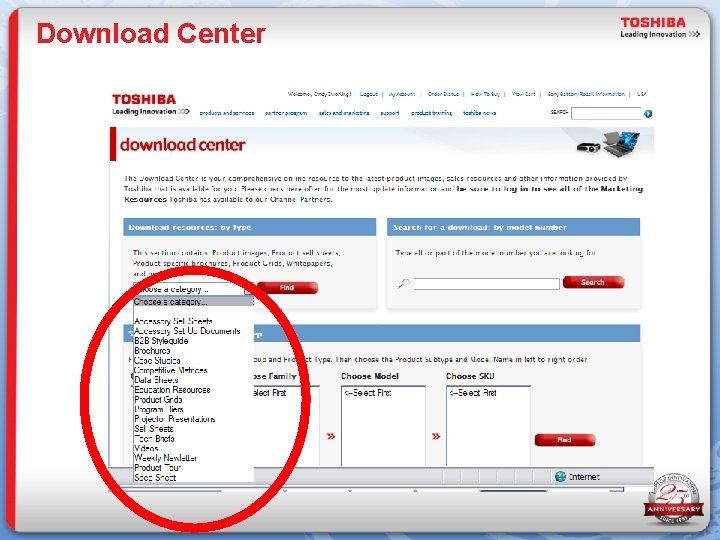Click the magnifying glass icon by model number field
Screen dimensions: 720x540
[x=404, y=284]
